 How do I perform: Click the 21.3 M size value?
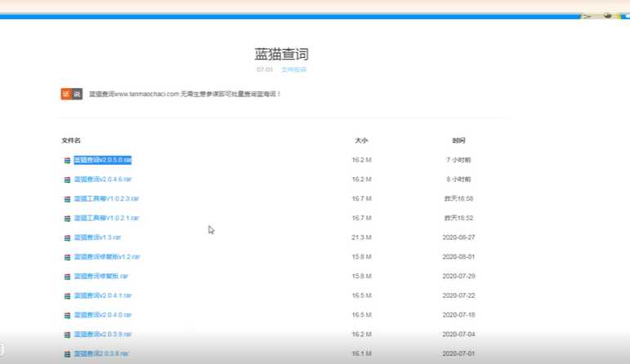coord(362,237)
